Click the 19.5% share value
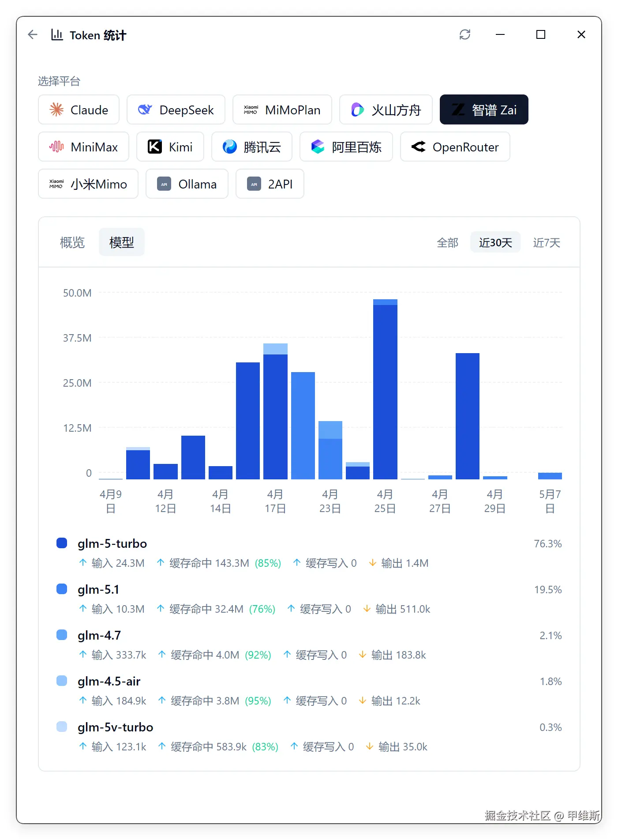The image size is (618, 840). (x=548, y=589)
